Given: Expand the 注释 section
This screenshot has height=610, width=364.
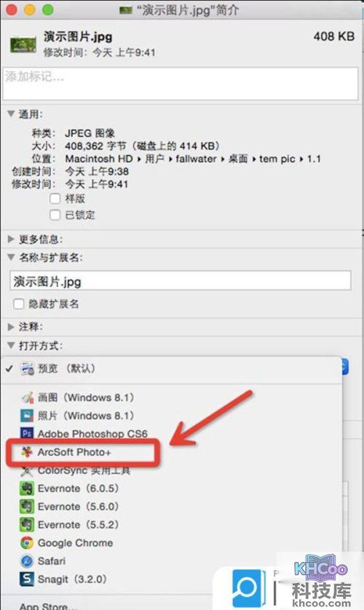Looking at the screenshot, I should pyautogui.click(x=11, y=327).
